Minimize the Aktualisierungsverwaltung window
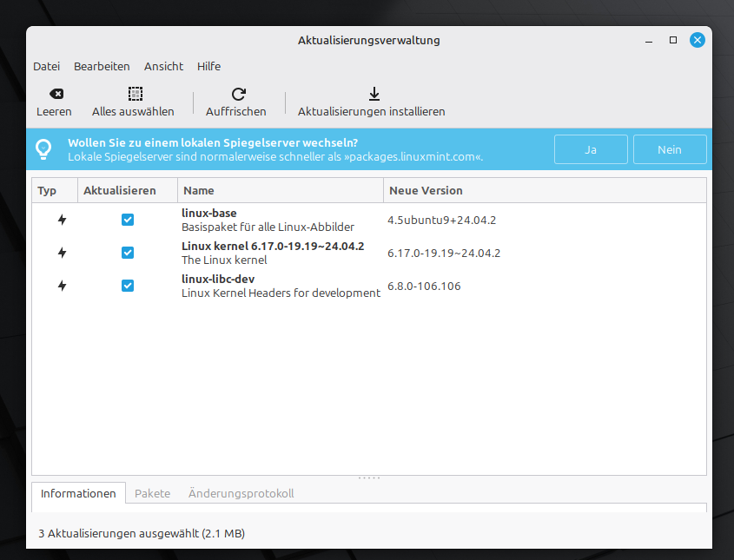The width and height of the screenshot is (734, 560). click(x=649, y=40)
